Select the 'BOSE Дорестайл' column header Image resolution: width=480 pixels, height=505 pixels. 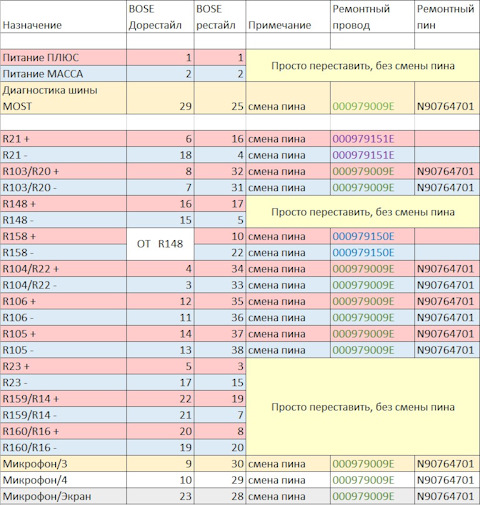pos(160,17)
